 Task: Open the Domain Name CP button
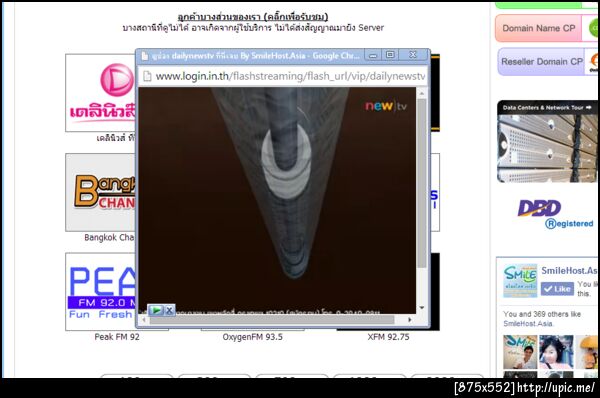[x=546, y=28]
